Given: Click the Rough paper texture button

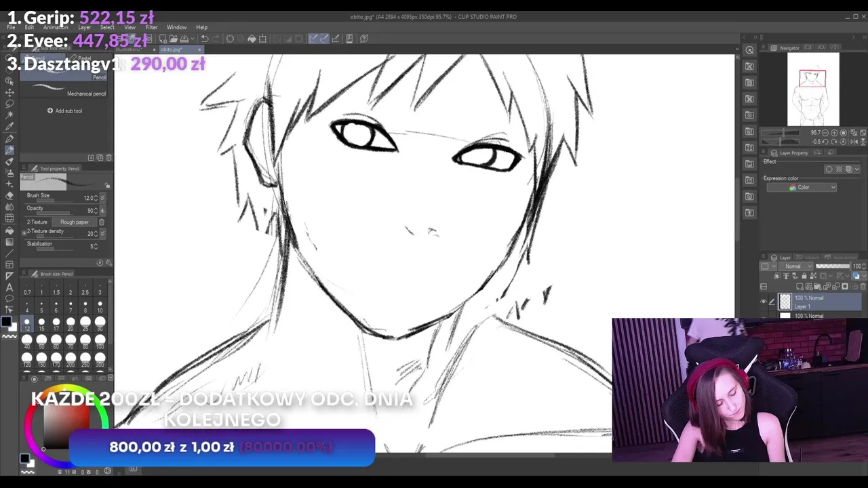Looking at the screenshot, I should (74, 222).
